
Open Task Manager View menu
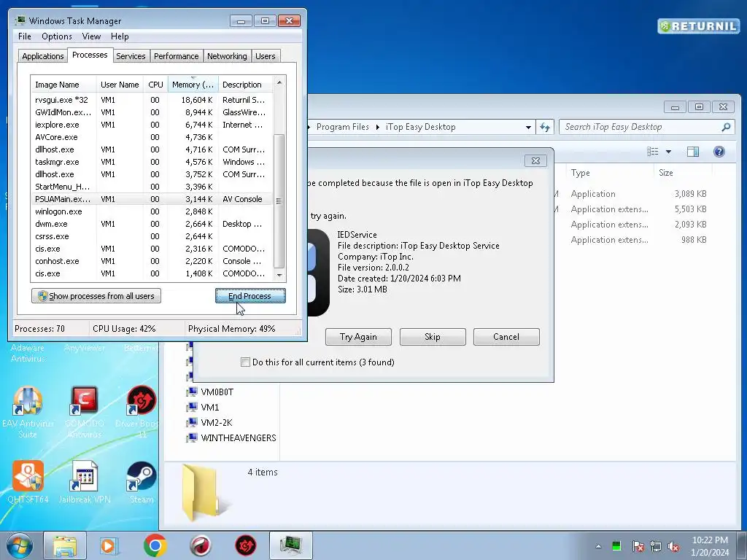pos(91,36)
